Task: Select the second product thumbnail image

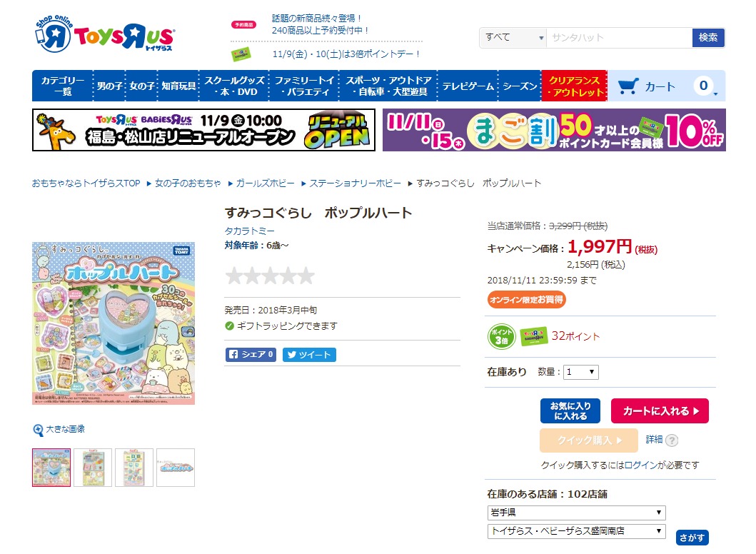Action: (x=93, y=468)
